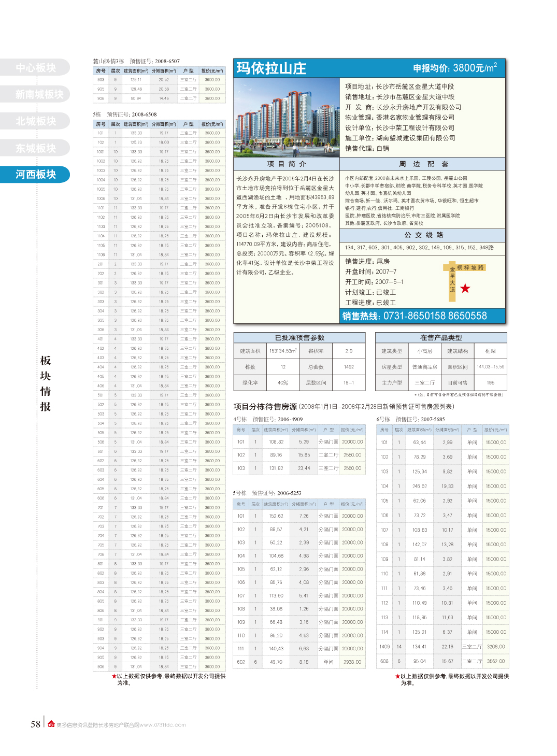
Task: Click the red star before the left footnote
Action: 114,676
